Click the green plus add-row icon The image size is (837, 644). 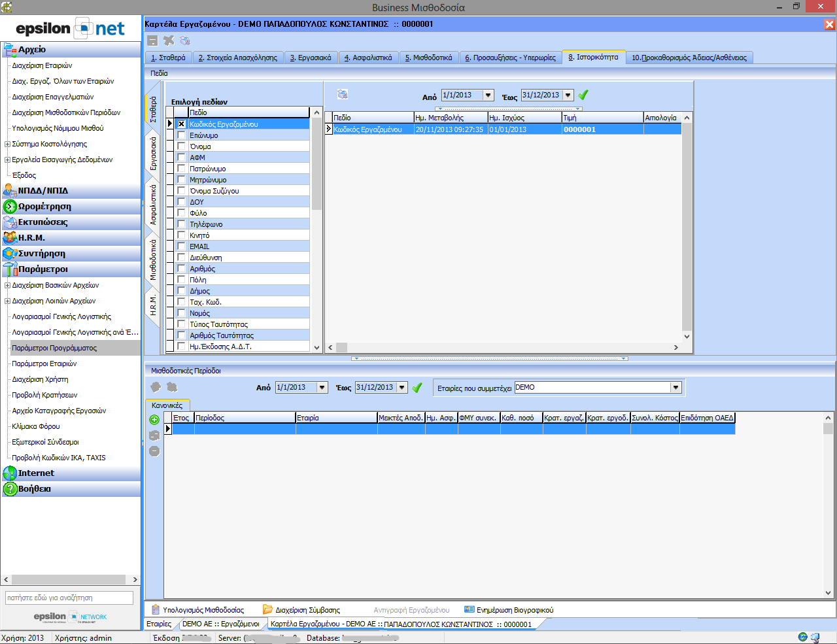coord(154,420)
